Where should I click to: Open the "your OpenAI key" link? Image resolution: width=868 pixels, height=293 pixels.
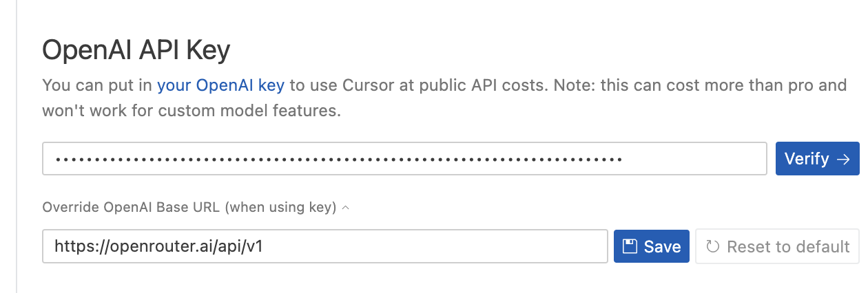pos(220,86)
